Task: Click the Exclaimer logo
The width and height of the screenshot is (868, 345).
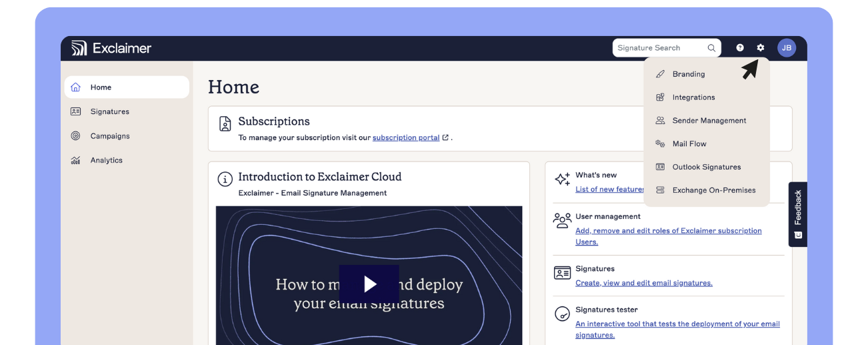Action: (x=111, y=48)
